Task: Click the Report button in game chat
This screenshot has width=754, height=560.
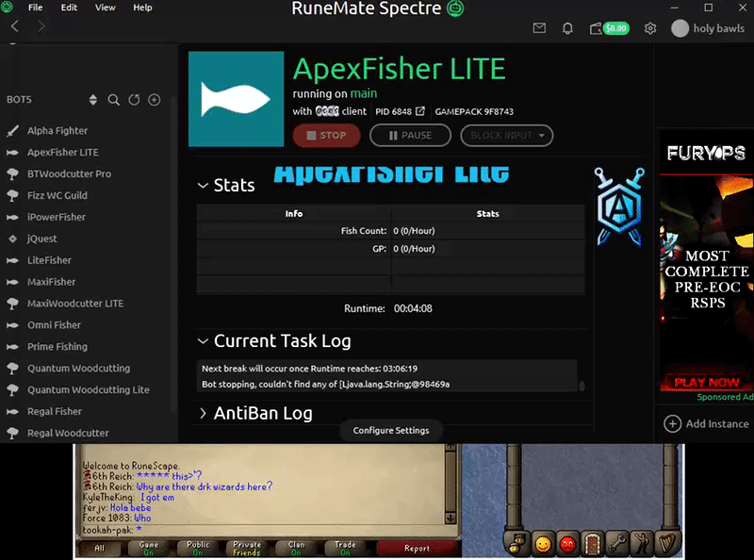Action: [x=417, y=549]
